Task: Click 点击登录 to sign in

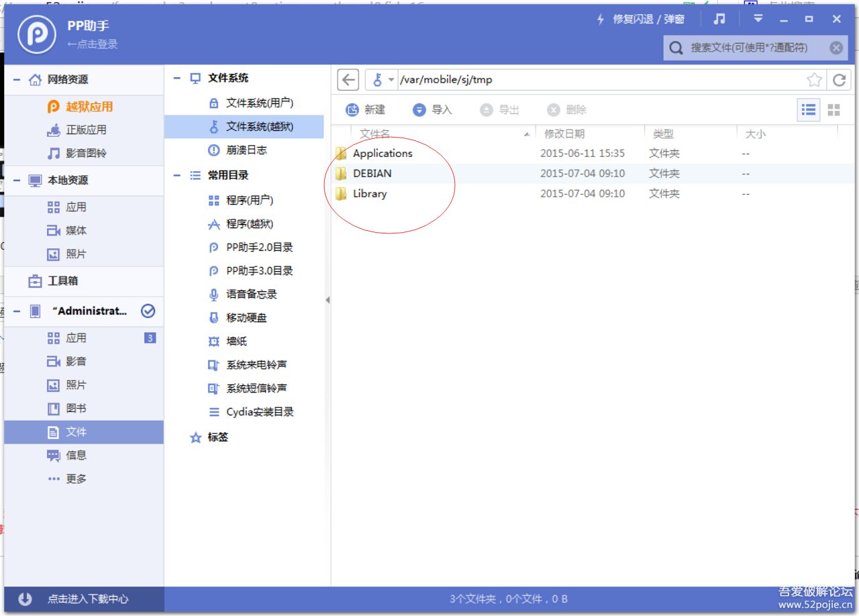Action: click(x=93, y=44)
